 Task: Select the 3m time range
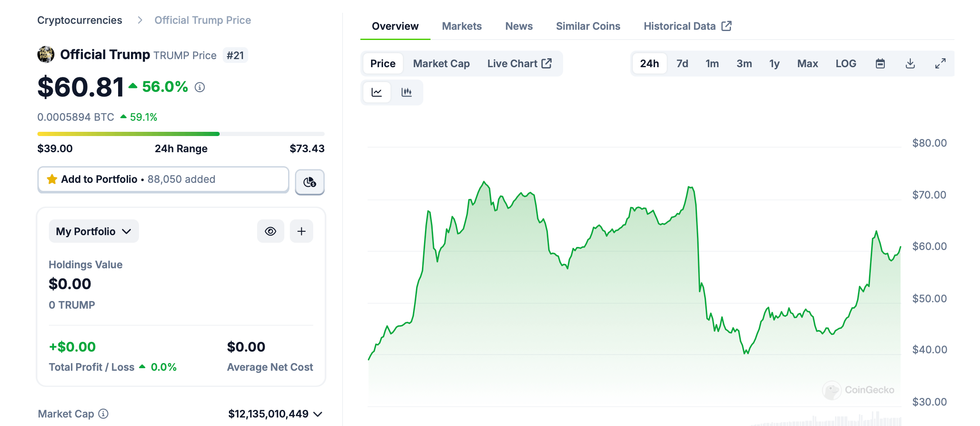[x=744, y=64]
